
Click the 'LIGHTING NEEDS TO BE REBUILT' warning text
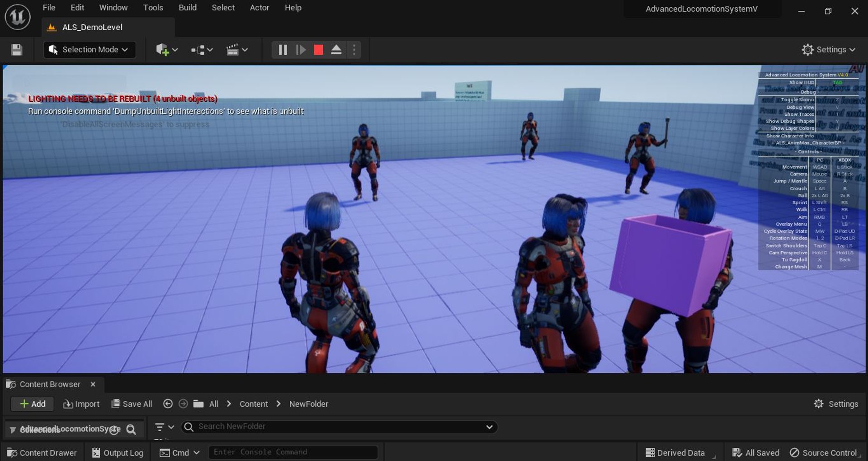(123, 99)
